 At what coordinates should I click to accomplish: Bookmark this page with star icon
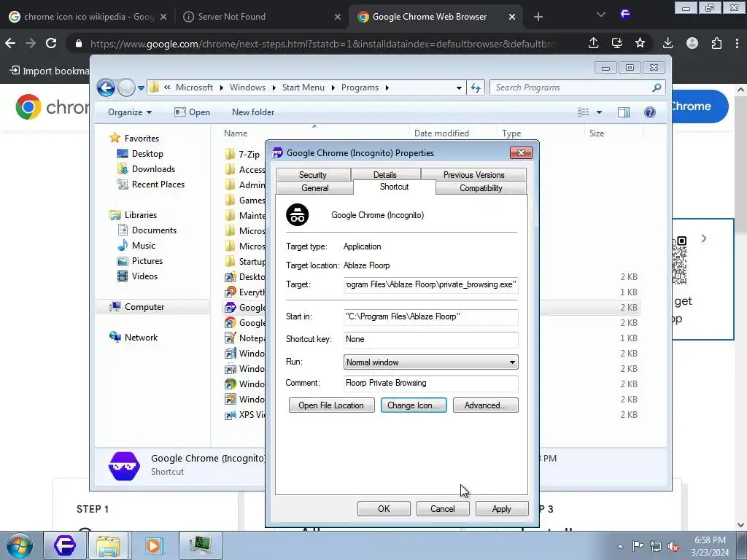(640, 43)
